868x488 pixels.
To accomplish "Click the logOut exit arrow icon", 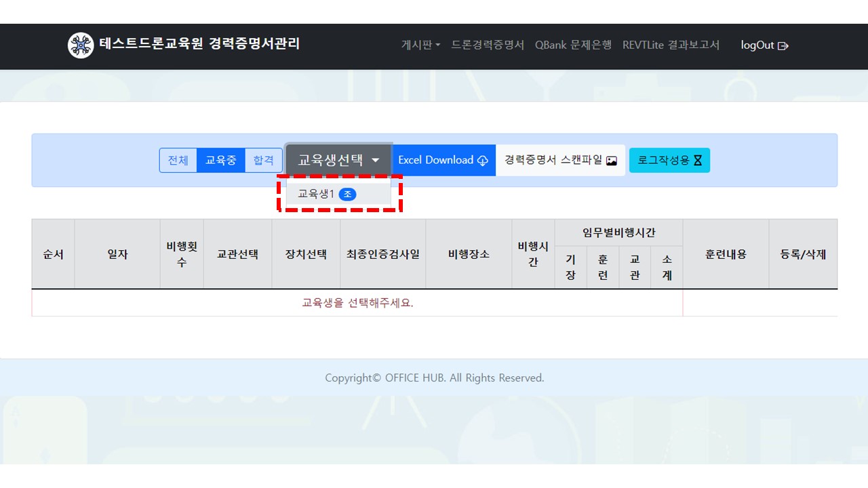I will click(x=783, y=46).
